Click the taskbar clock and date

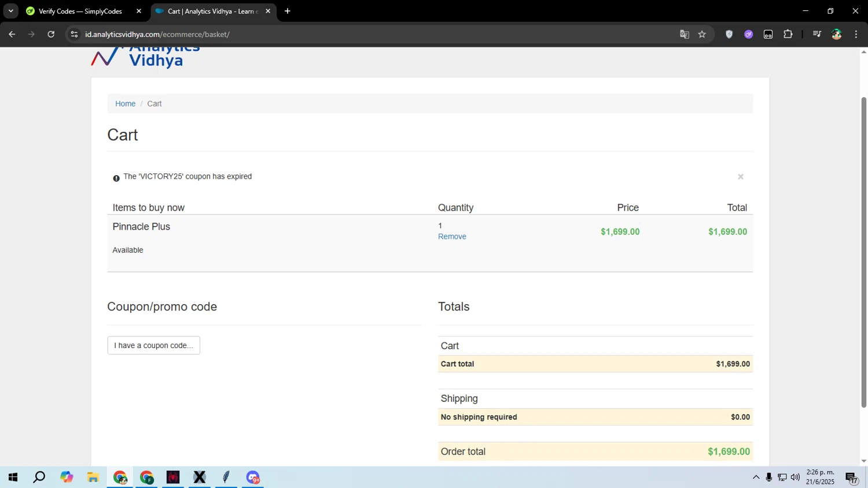pos(820,477)
